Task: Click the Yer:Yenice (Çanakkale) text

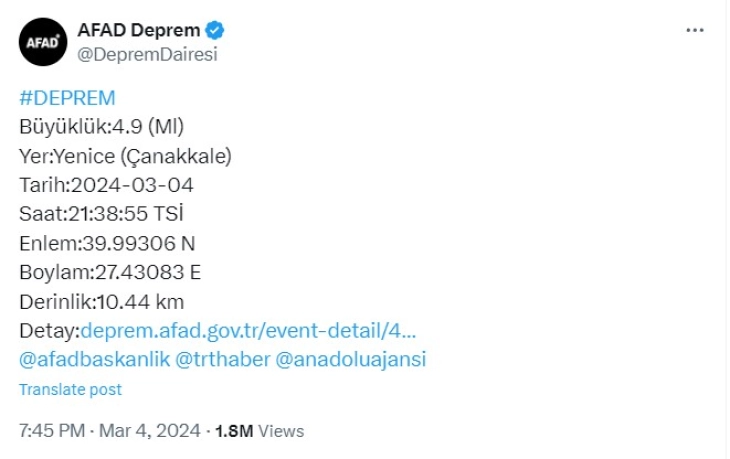Action: point(126,156)
